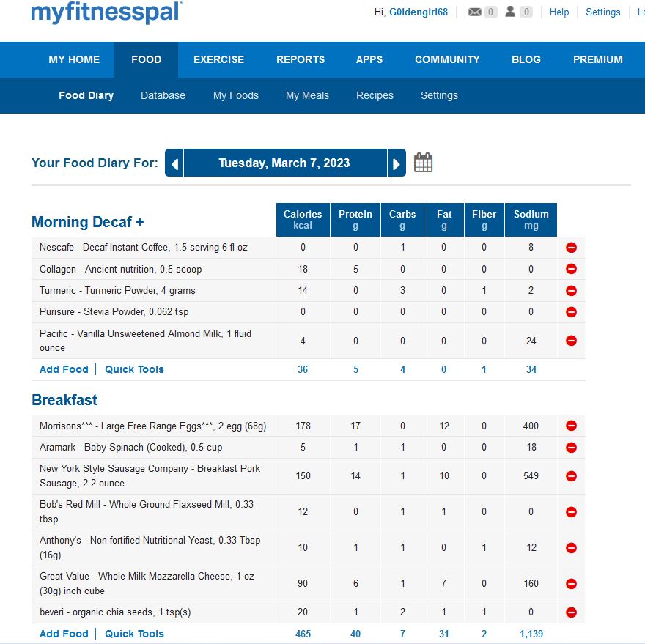Click Breakfast total sodium 1,139

click(531, 634)
